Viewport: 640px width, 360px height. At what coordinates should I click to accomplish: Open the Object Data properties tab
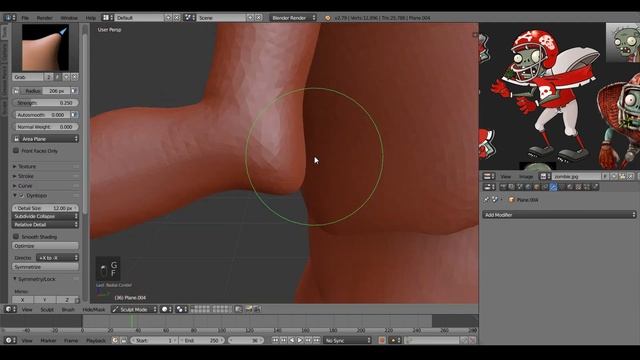[x=562, y=187]
